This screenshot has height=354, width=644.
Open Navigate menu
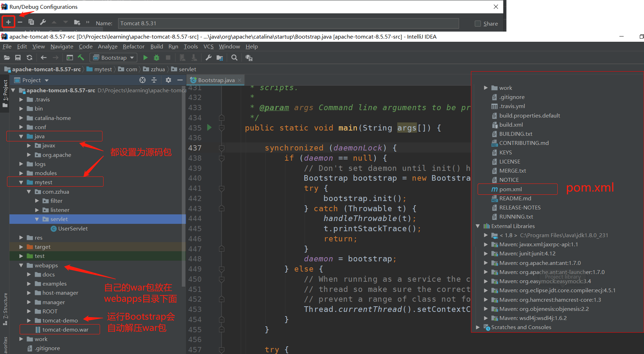(62, 46)
